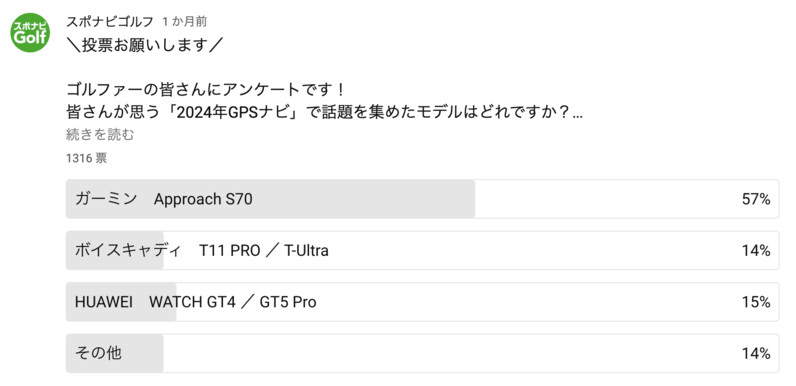Select the その他 poll option
This screenshot has width=796, height=386.
(x=422, y=353)
